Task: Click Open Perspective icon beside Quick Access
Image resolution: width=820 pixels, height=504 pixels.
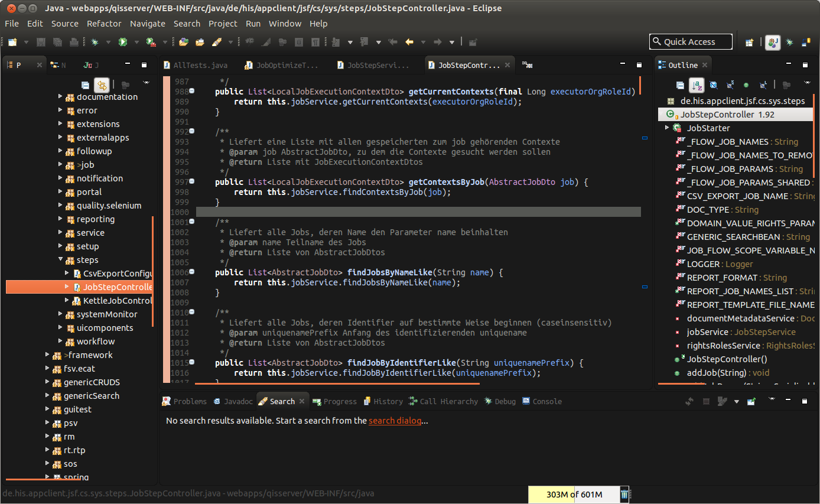Action: tap(749, 42)
